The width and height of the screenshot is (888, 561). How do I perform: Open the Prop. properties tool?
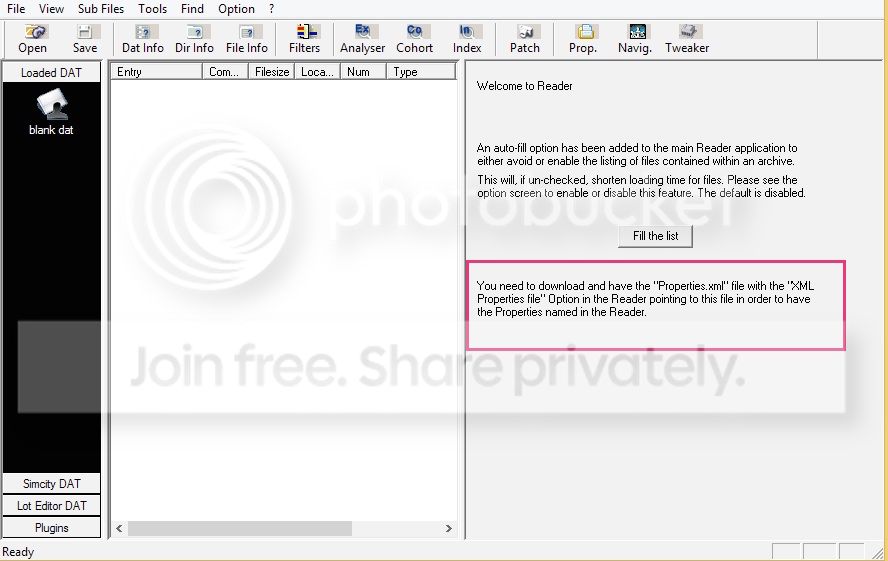pos(583,38)
